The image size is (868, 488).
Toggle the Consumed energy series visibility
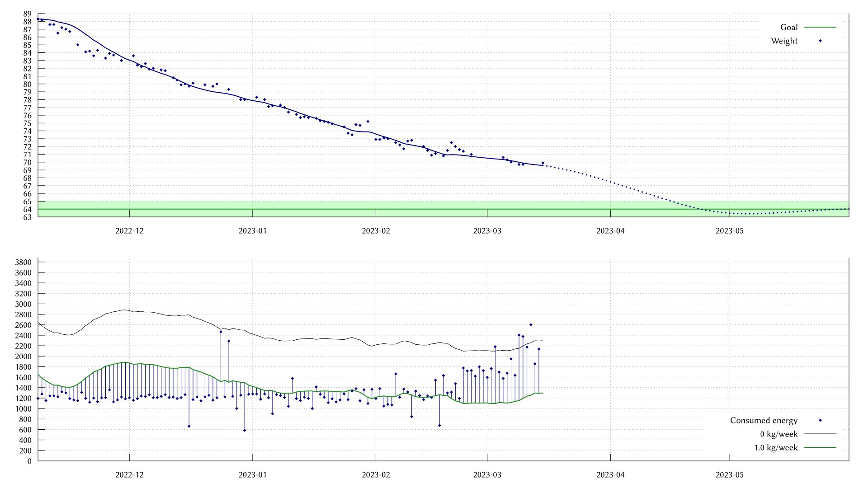tap(764, 420)
